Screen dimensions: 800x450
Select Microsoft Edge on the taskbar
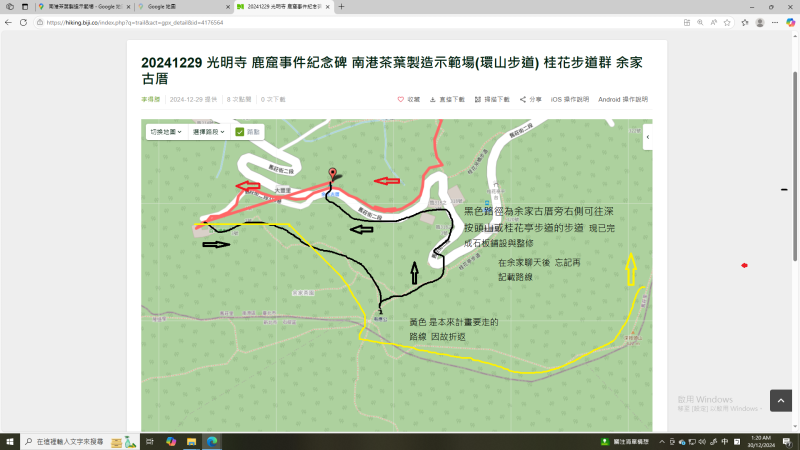point(212,441)
